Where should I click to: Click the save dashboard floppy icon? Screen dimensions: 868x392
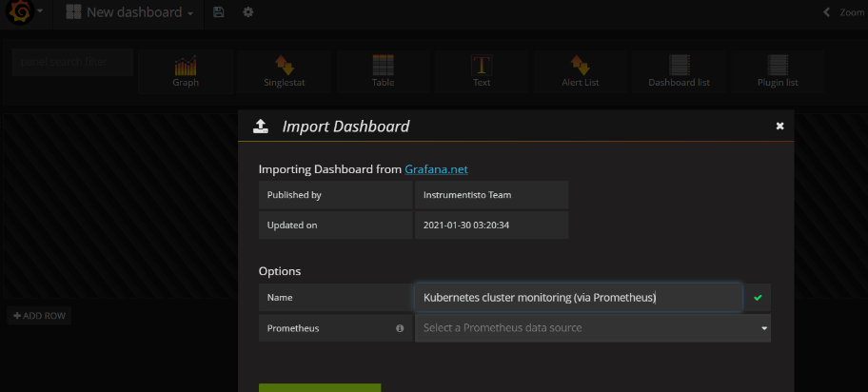(219, 12)
